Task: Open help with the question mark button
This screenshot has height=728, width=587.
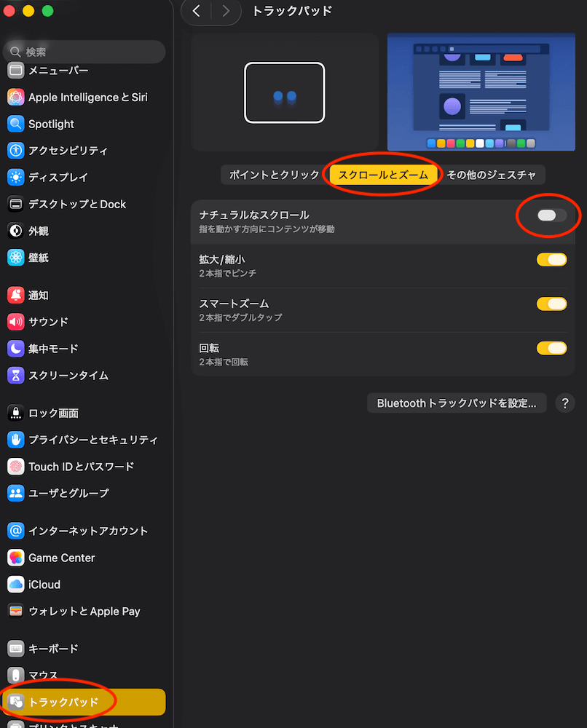Action: tap(565, 403)
